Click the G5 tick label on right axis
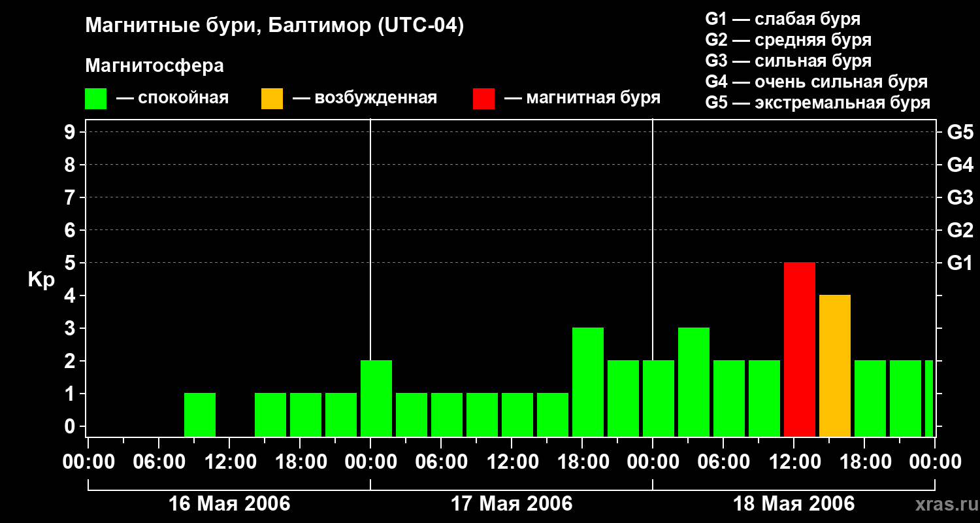 tap(960, 132)
